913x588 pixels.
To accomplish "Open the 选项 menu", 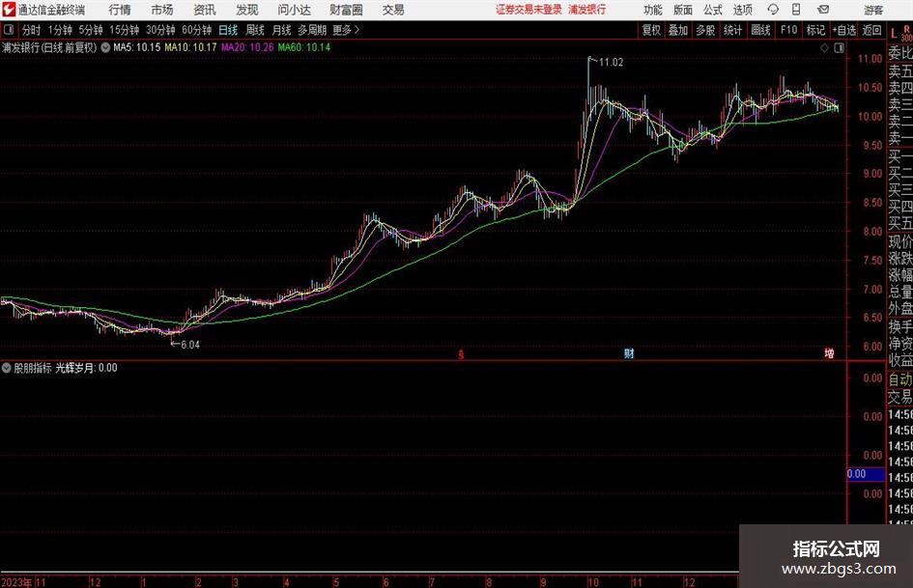I will 742,10.
